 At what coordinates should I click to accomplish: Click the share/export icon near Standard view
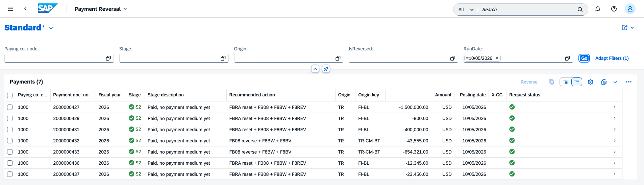625,28
